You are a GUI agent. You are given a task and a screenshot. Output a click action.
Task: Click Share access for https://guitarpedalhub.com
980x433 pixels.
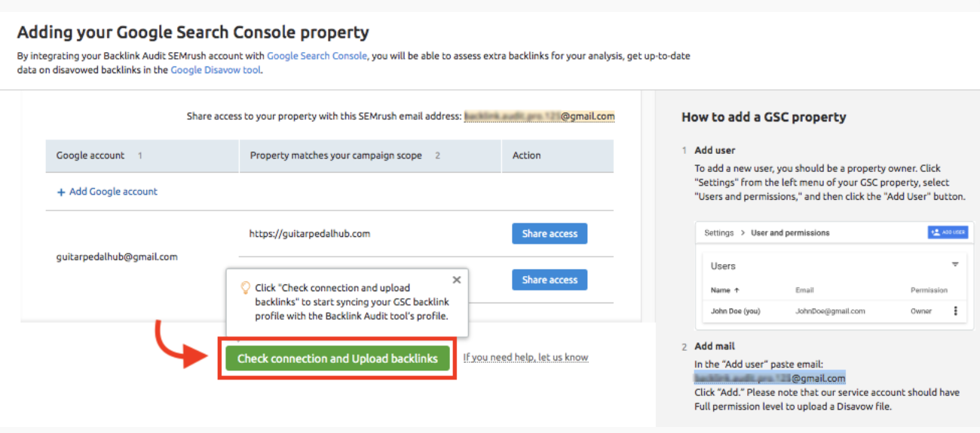click(550, 234)
